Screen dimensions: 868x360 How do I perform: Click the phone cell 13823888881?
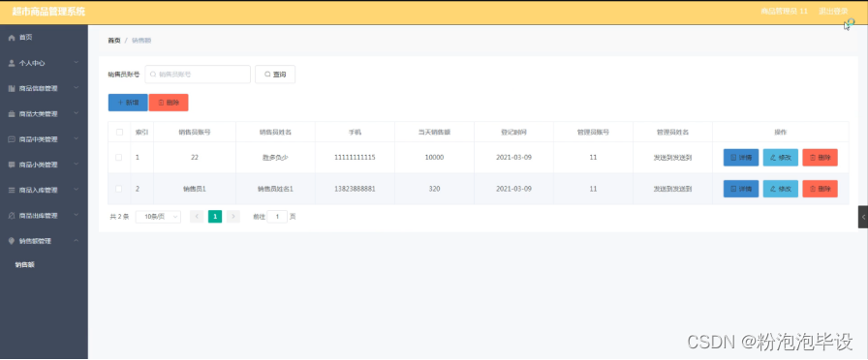click(355, 189)
